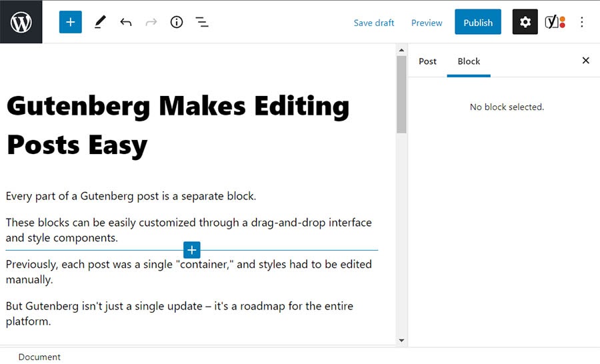
Task: Open the block list view icon
Action: (202, 22)
